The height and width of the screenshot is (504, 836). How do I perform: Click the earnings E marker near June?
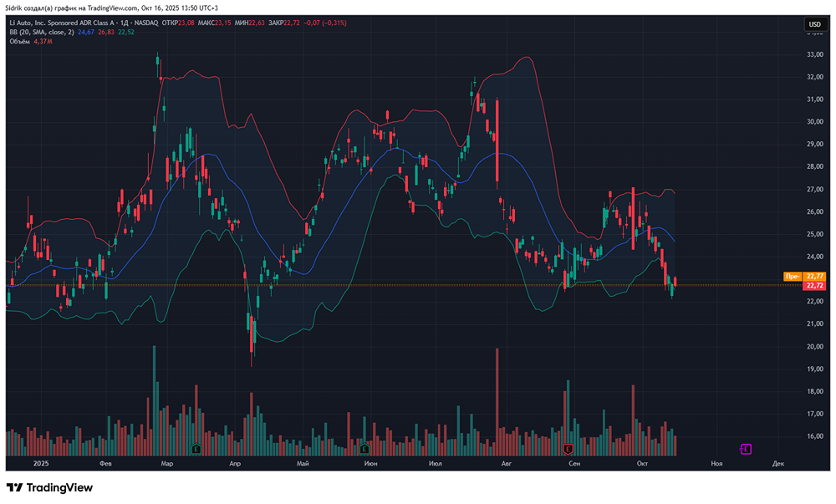click(364, 449)
